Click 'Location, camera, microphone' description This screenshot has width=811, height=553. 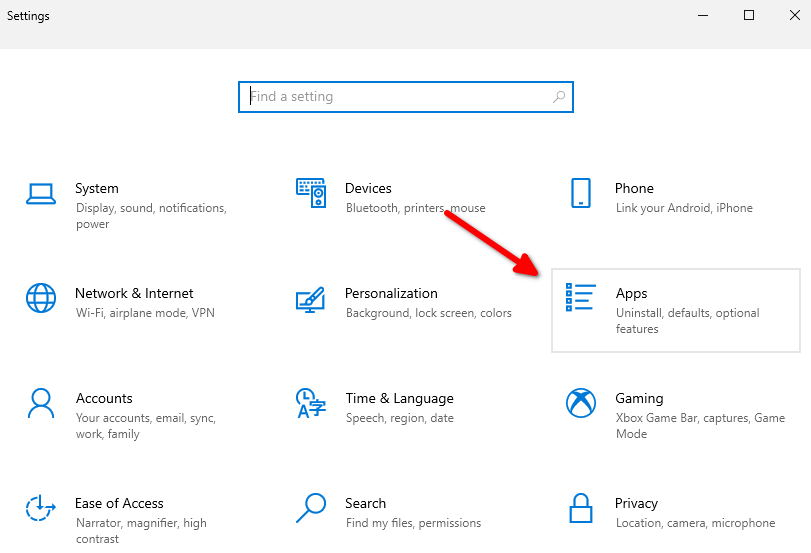pyautogui.click(x=696, y=523)
